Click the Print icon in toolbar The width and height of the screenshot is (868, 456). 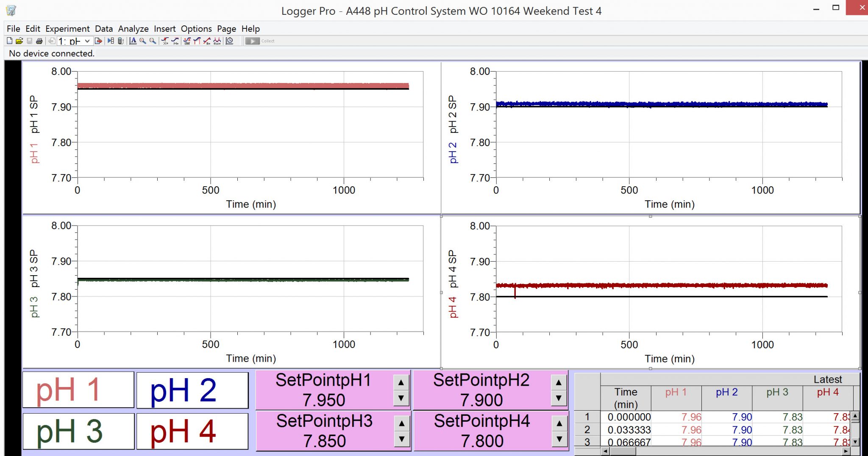[39, 41]
